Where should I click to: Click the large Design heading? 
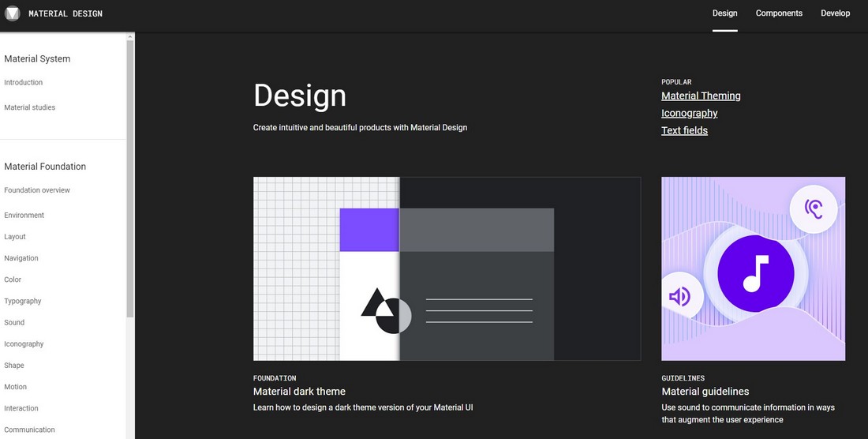300,96
